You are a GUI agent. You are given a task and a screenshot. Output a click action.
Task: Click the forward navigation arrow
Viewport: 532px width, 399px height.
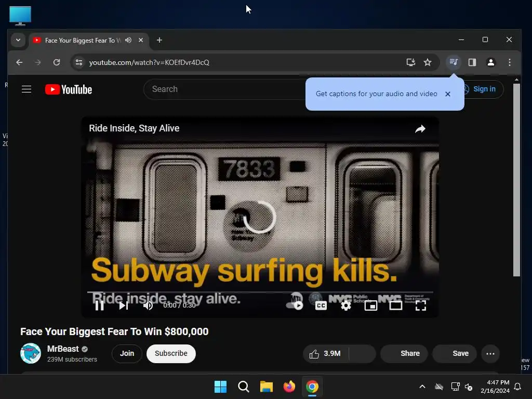(38, 62)
